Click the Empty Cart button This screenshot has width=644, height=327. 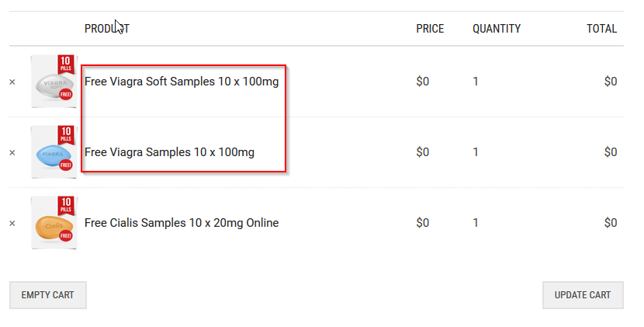[x=48, y=295]
